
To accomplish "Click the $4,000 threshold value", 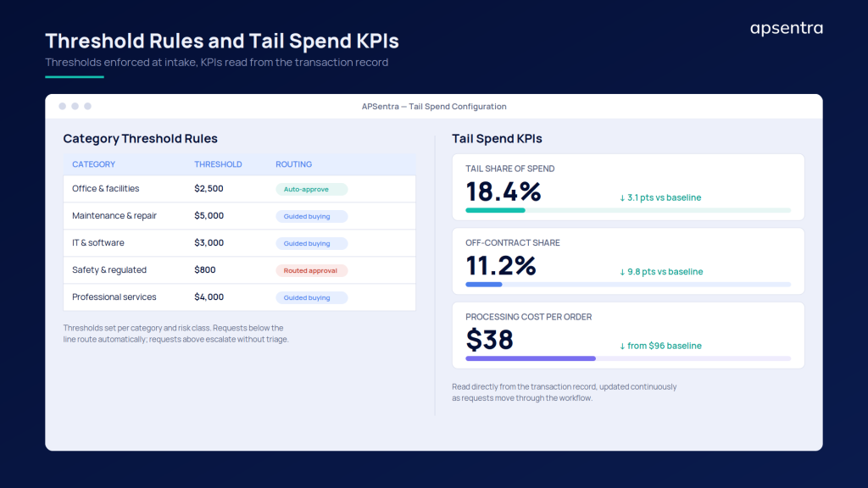I will pyautogui.click(x=209, y=297).
